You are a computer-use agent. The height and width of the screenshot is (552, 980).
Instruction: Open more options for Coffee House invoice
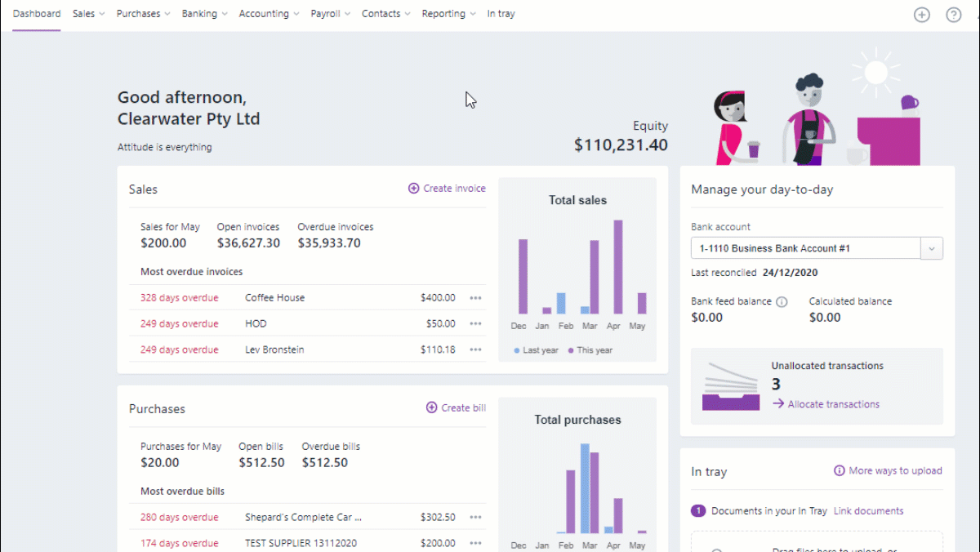475,298
